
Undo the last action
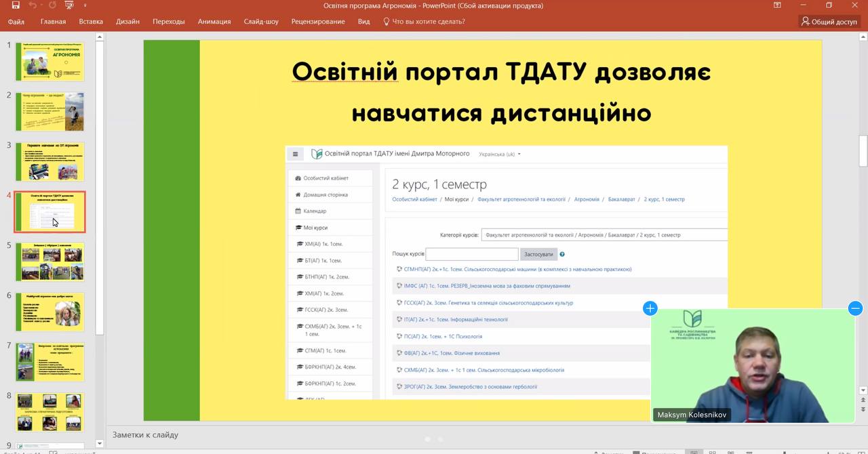[x=32, y=5]
